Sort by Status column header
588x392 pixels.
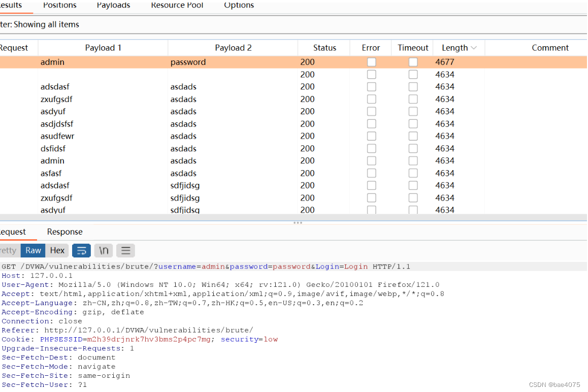click(x=324, y=48)
